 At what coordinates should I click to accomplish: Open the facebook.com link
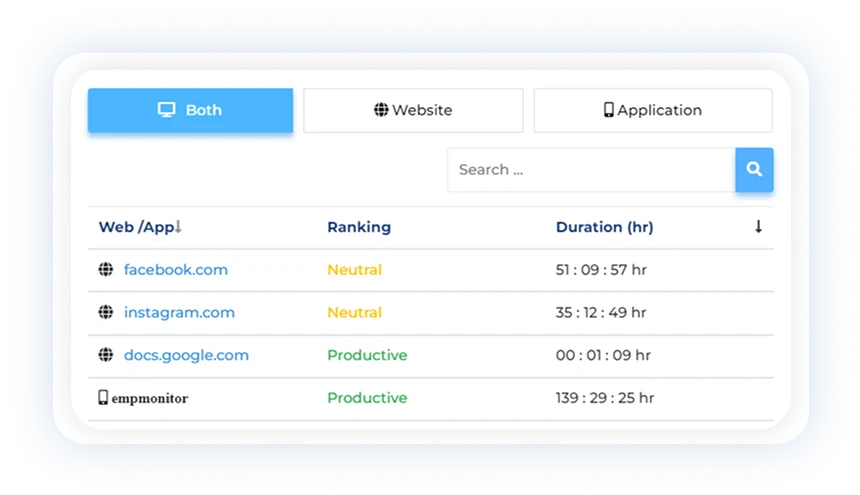click(x=176, y=270)
